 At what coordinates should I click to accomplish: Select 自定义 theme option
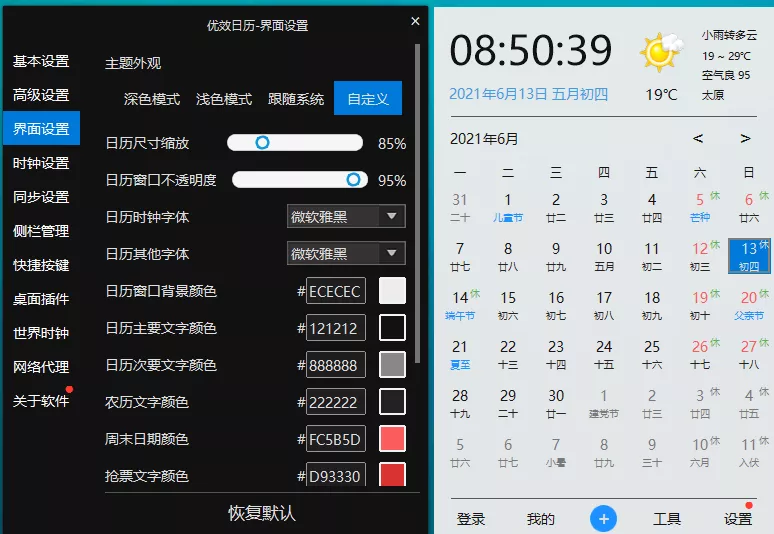pyautogui.click(x=368, y=98)
